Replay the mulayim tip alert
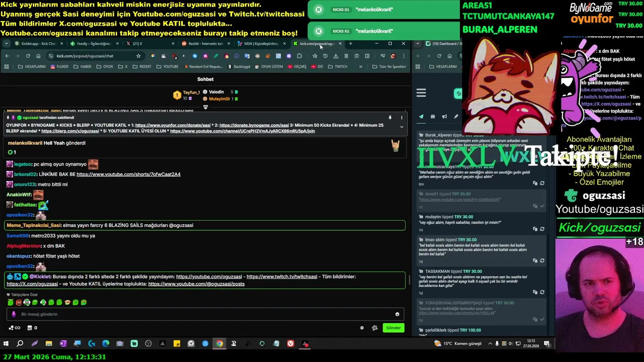 point(542,229)
